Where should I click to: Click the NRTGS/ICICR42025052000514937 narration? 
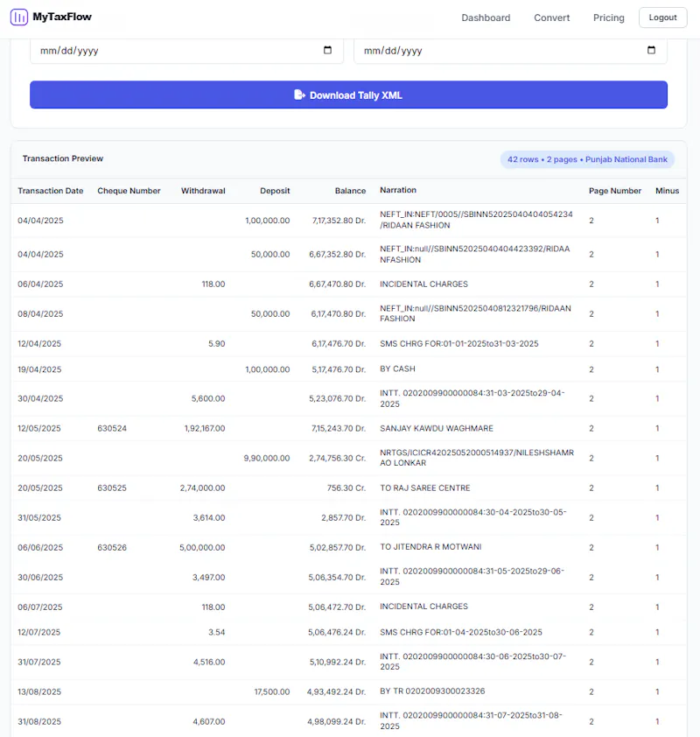click(x=476, y=458)
